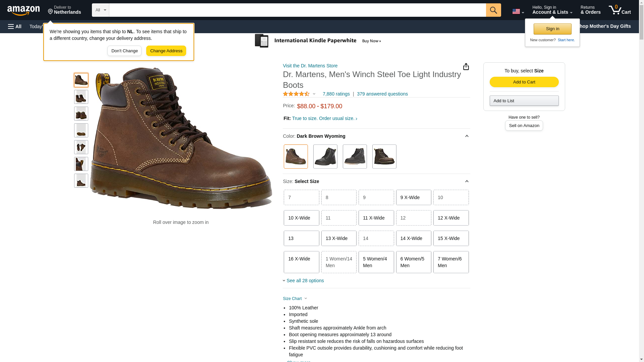The image size is (644, 362).
Task: Click Deliver to Netherlands location
Action: click(x=64, y=10)
